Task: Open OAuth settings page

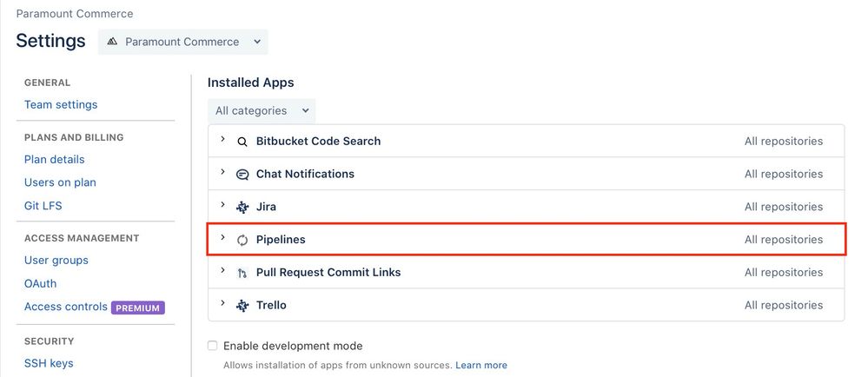Action: pyautogui.click(x=41, y=283)
